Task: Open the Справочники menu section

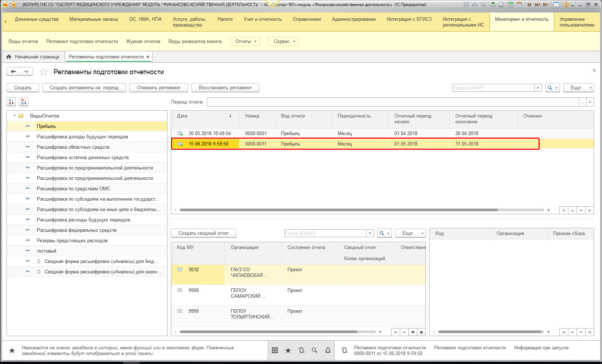Action: pos(307,19)
